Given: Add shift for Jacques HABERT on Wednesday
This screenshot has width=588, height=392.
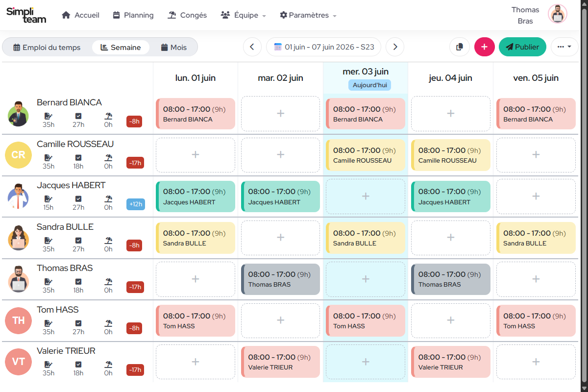Looking at the screenshot, I should [x=366, y=196].
